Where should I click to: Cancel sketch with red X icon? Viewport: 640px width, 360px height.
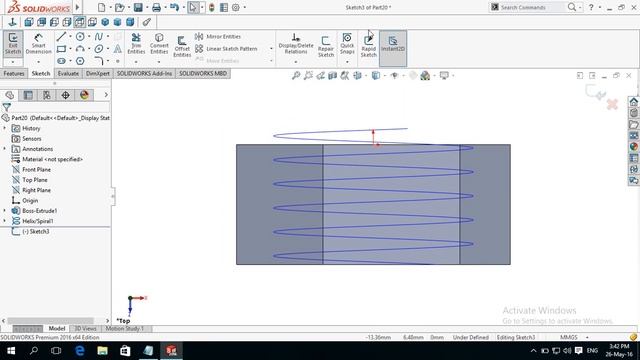(x=612, y=104)
